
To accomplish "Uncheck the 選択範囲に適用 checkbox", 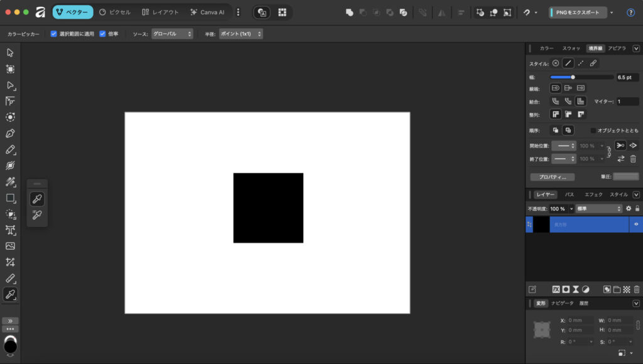I will [x=54, y=34].
